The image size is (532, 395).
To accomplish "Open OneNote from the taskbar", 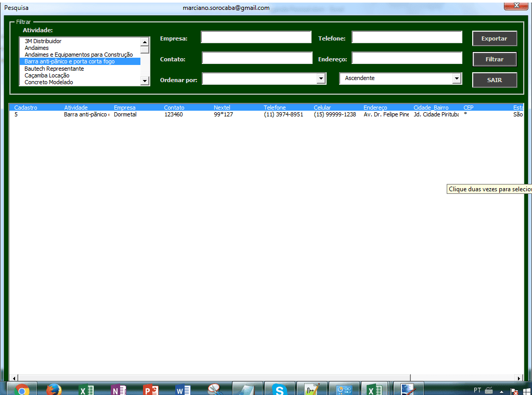I will 118,389.
